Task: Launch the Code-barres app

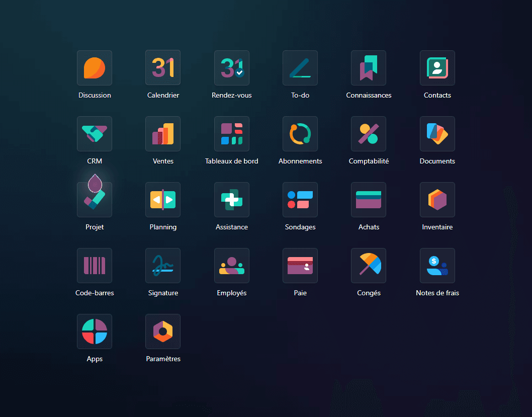Action: coord(95,266)
